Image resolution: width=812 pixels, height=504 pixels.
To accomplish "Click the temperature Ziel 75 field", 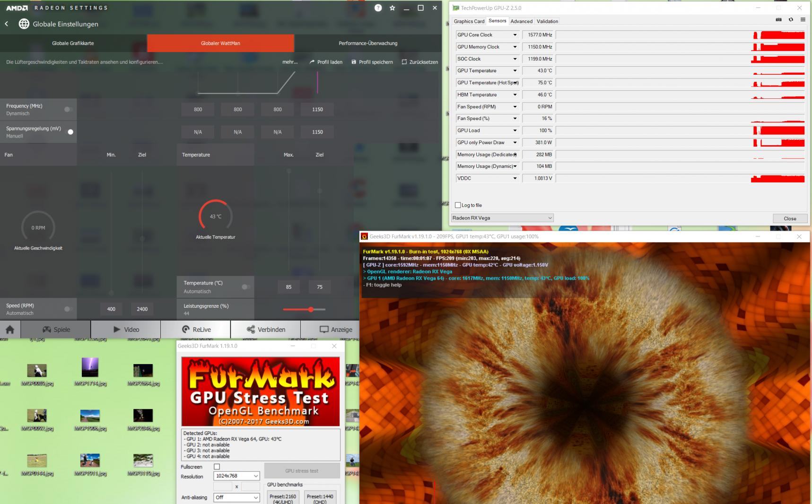I will coord(320,287).
